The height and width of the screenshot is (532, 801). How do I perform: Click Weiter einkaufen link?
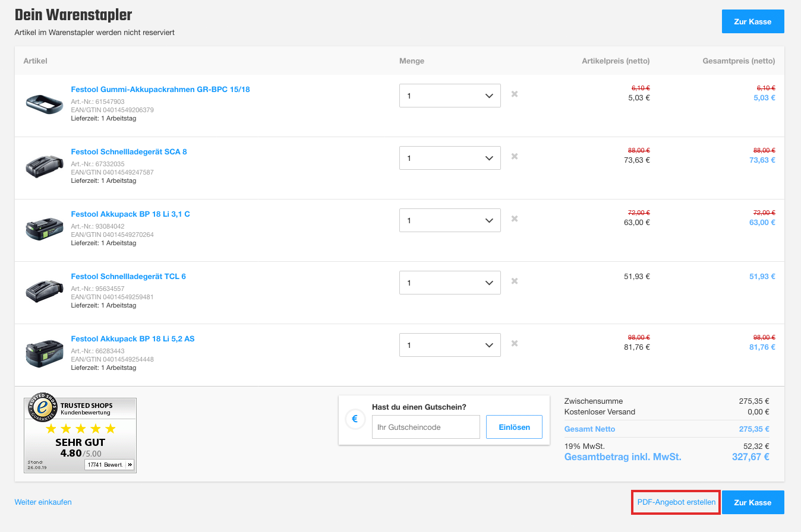coord(43,502)
